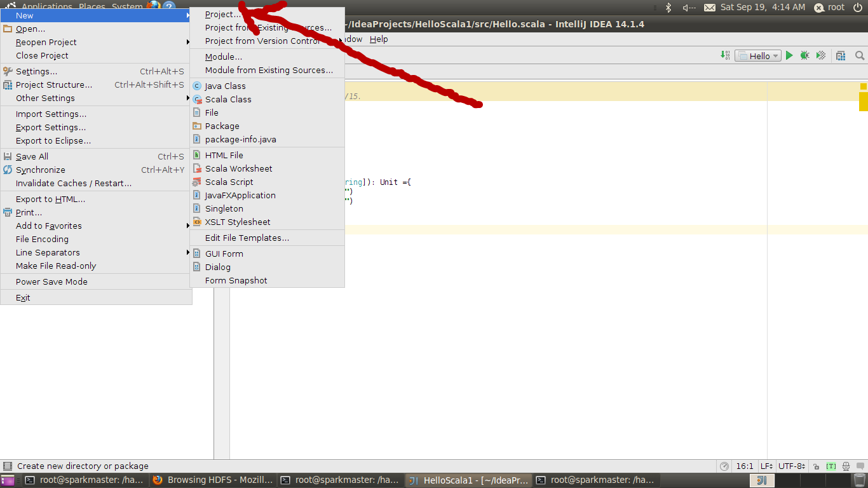Choose Edit File Templates... entry
868x488 pixels.
[x=267, y=238]
